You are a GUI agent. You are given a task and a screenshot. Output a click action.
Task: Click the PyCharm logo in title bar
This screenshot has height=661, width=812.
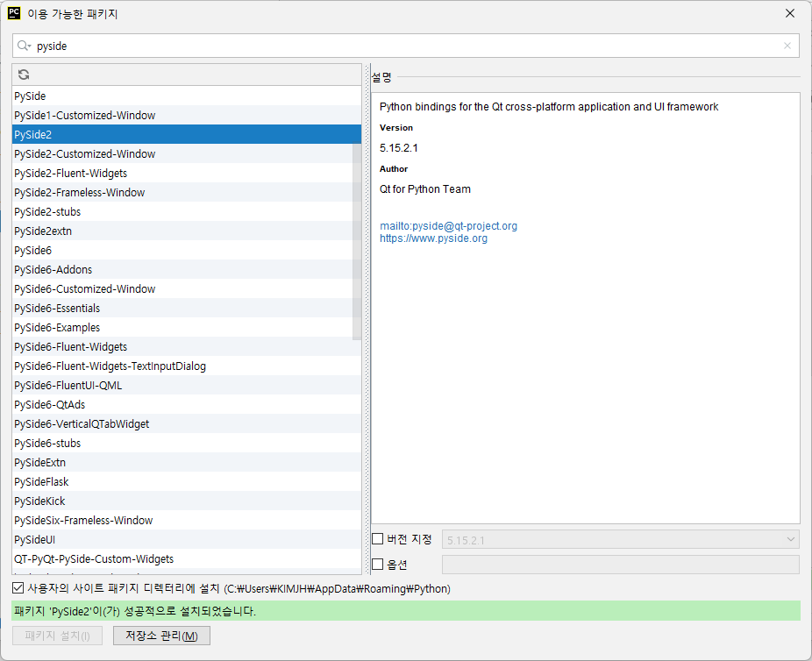[x=14, y=13]
